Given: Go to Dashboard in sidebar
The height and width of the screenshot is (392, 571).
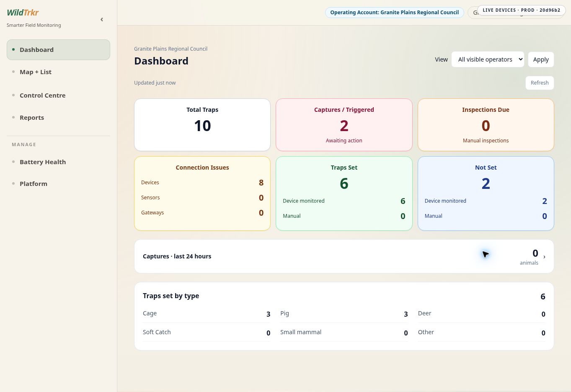Looking at the screenshot, I should click(58, 49).
